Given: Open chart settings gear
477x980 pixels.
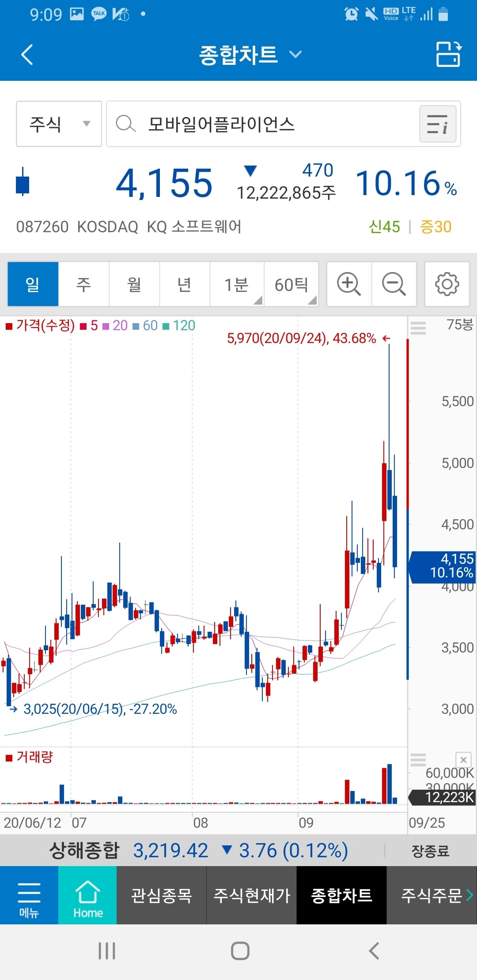Looking at the screenshot, I should point(447,284).
